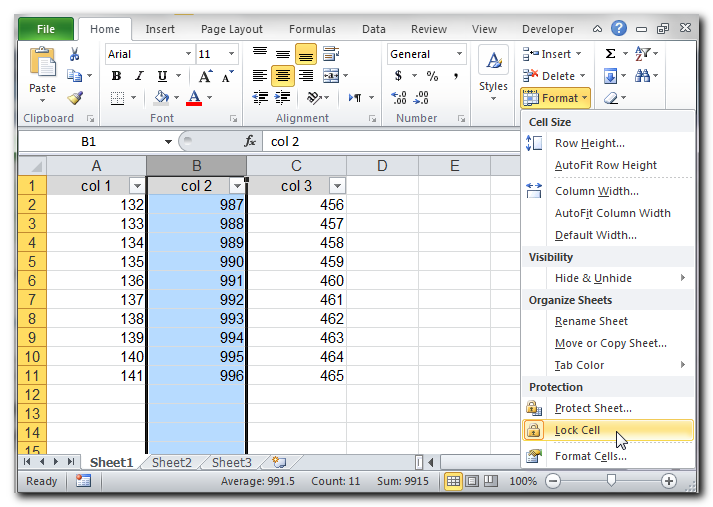The image size is (713, 507).
Task: Choose Lock Cell from Format menu
Action: 577,430
